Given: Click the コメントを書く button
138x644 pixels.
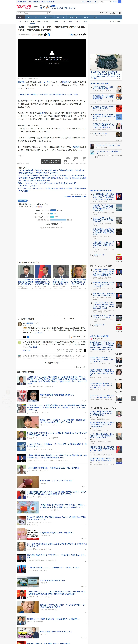Looking at the screenshot, I should 69,319.
